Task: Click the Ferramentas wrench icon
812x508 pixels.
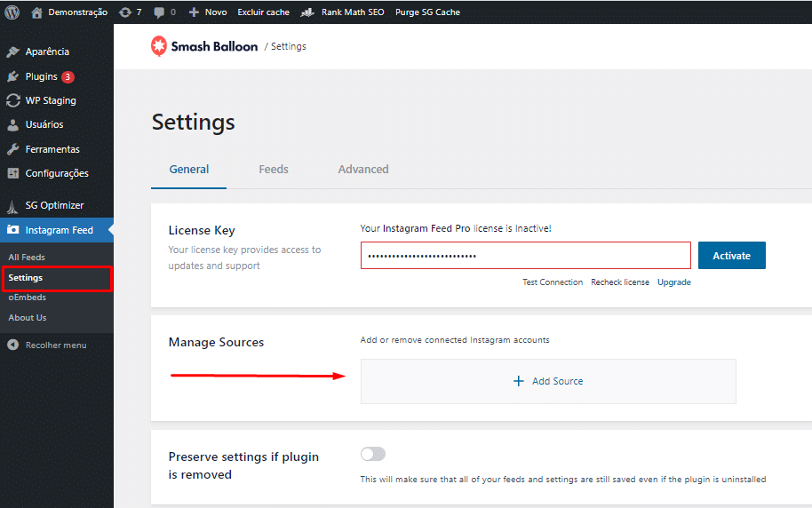Action: click(x=13, y=149)
